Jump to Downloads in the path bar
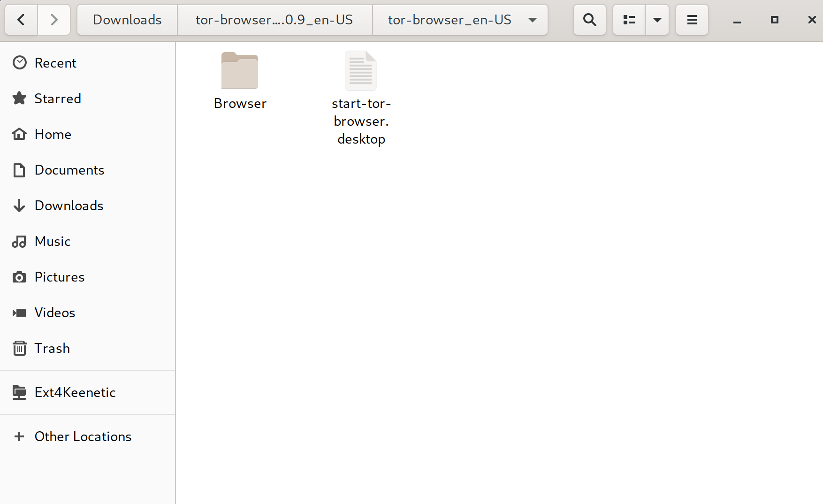Viewport: 823px width, 504px height. coord(127,20)
